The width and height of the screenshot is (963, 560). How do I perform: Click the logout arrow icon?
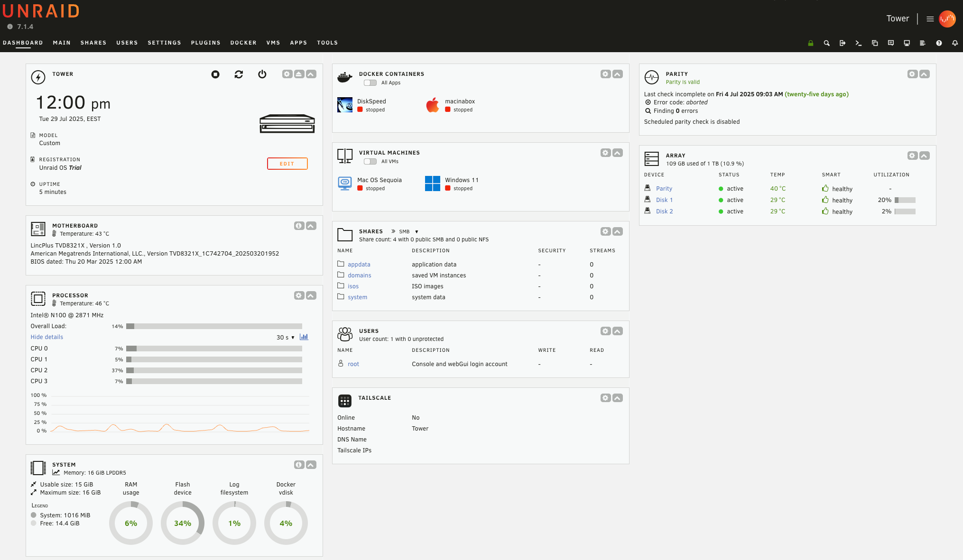843,43
